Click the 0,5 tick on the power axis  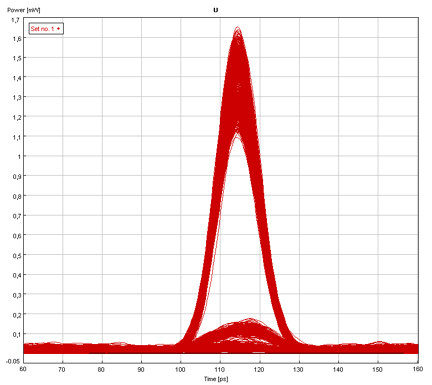point(17,255)
